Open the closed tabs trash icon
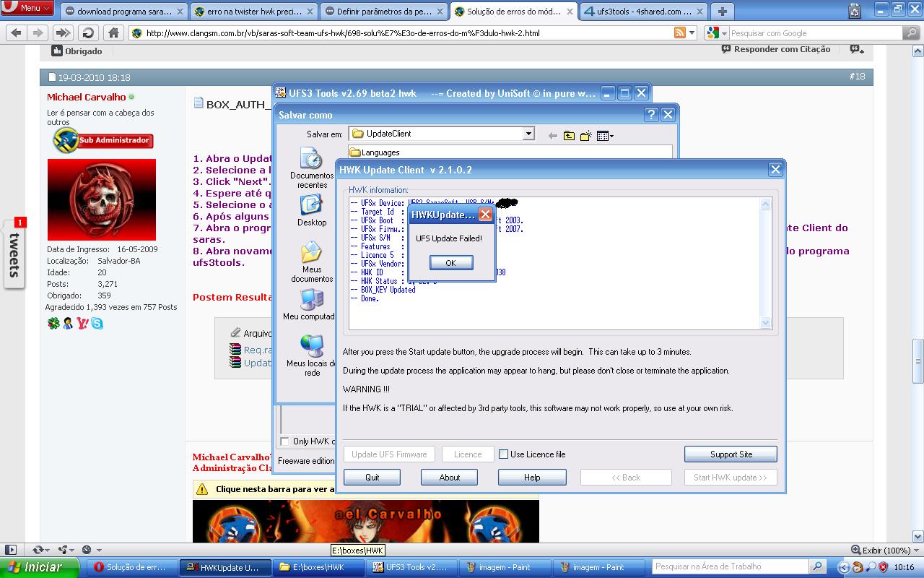This screenshot has width=924, height=578. coord(855,11)
